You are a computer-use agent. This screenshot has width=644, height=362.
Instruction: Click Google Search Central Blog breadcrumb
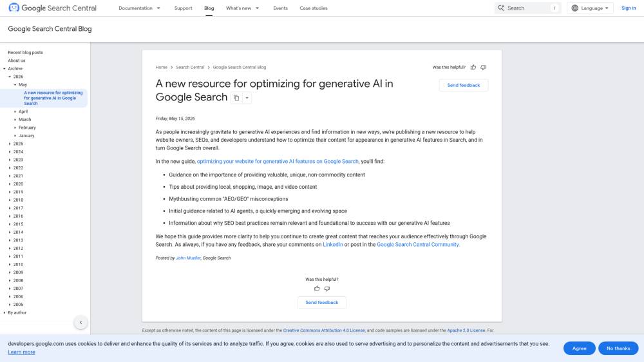click(240, 67)
